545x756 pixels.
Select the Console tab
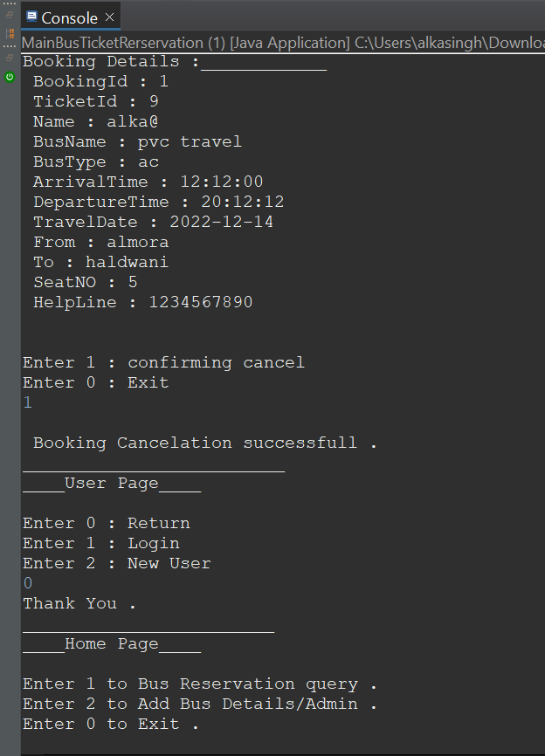[70, 17]
